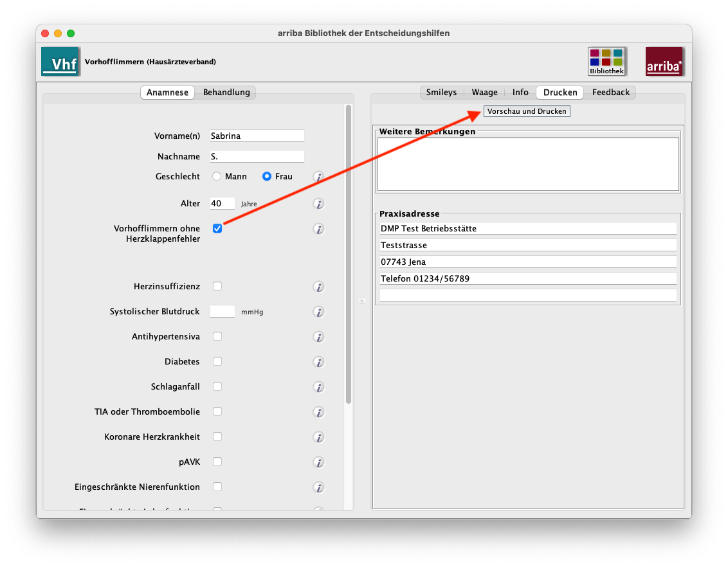Viewport: 728px width, 567px height.
Task: Select the Frau radio button
Action: tap(266, 176)
